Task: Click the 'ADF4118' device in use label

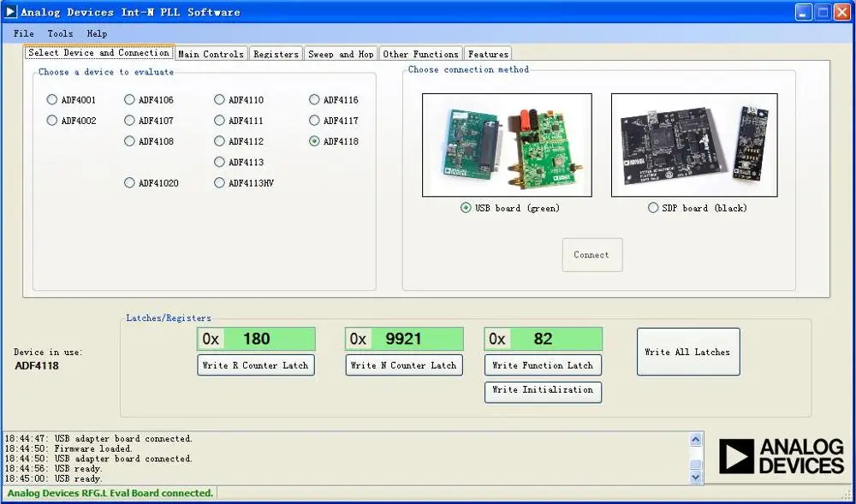Action: (x=37, y=365)
